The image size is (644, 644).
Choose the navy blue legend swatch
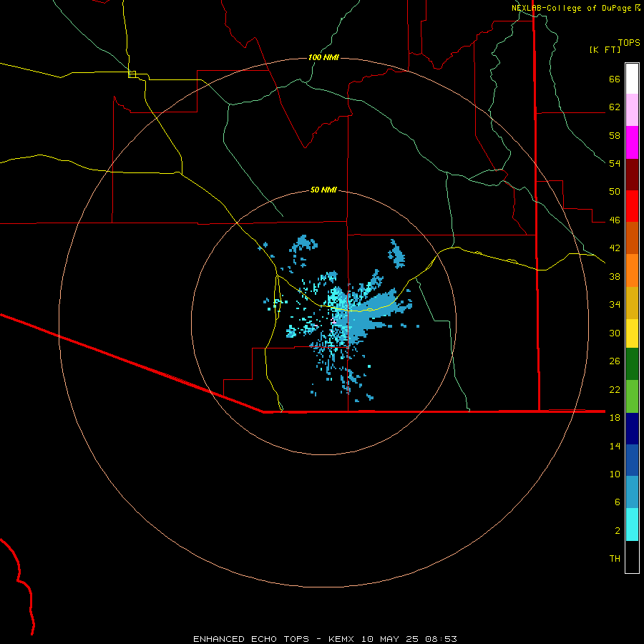[x=632, y=429]
